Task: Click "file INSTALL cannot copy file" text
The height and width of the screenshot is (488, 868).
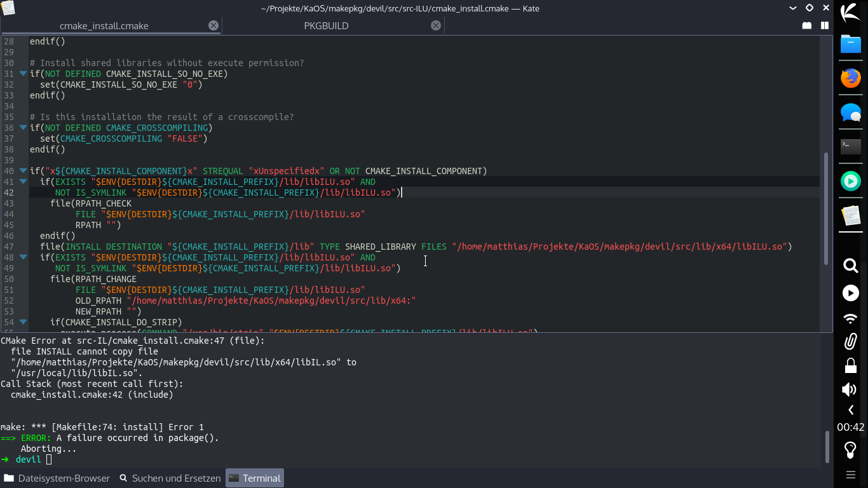Action: (x=85, y=351)
